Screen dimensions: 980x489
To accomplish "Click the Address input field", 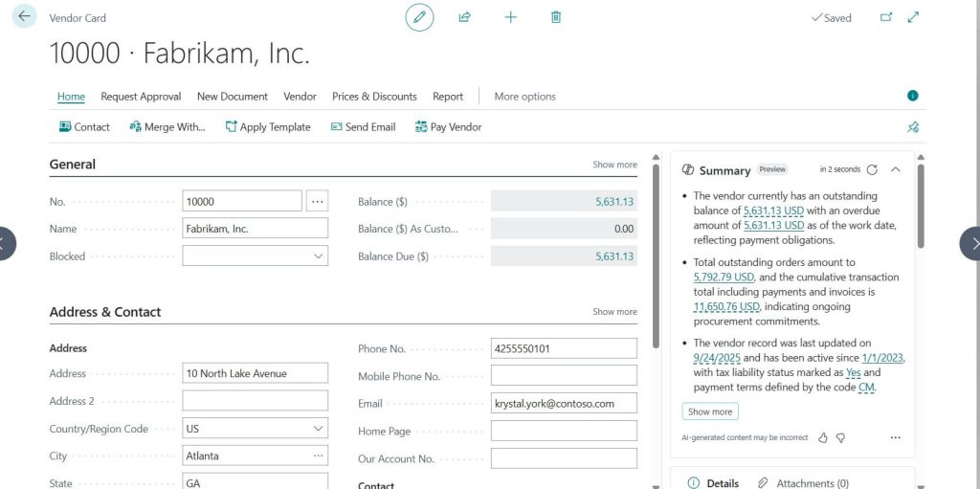I will coord(255,373).
